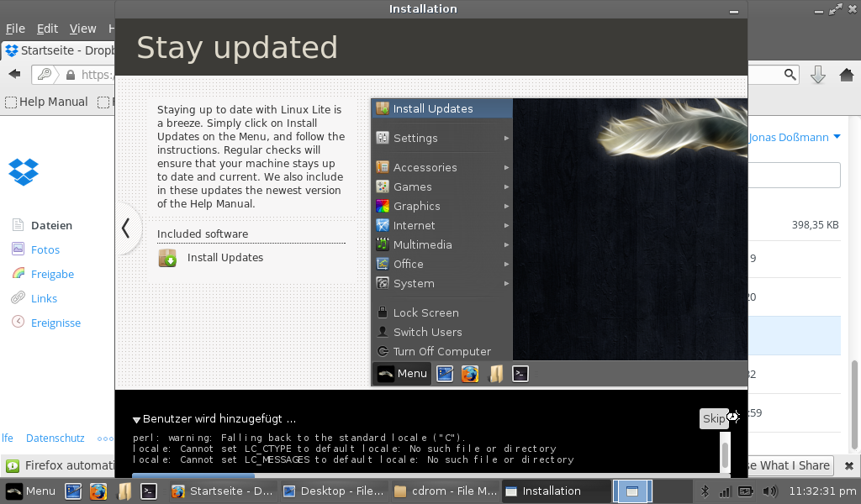The height and width of the screenshot is (504, 861).
Task: Click the show desktop taskbar icon
Action: click(74, 491)
